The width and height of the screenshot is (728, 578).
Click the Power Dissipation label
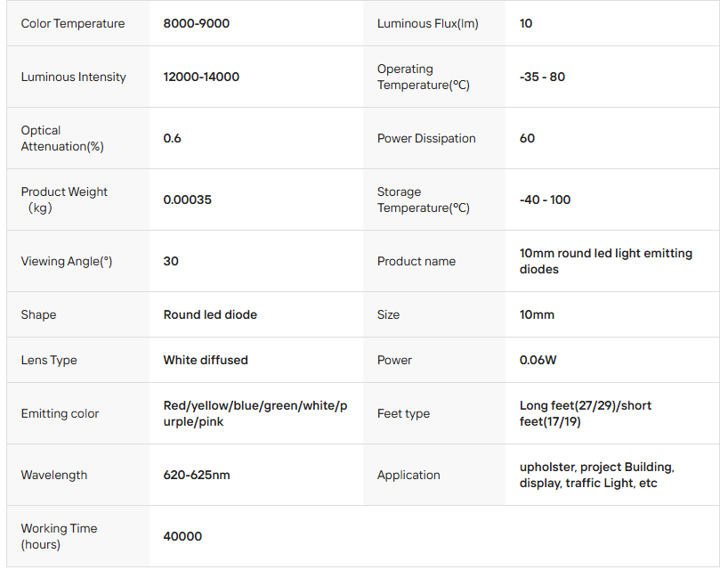(426, 138)
